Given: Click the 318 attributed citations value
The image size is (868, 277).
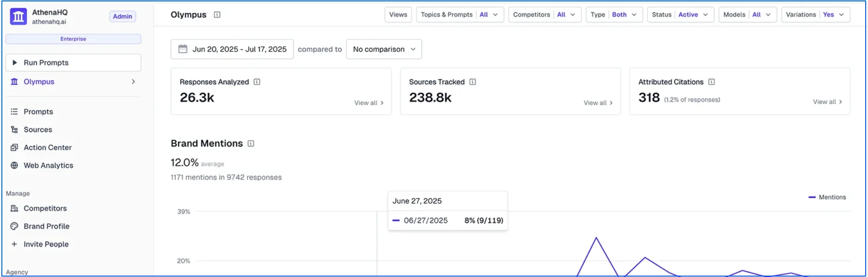Looking at the screenshot, I should tap(649, 97).
